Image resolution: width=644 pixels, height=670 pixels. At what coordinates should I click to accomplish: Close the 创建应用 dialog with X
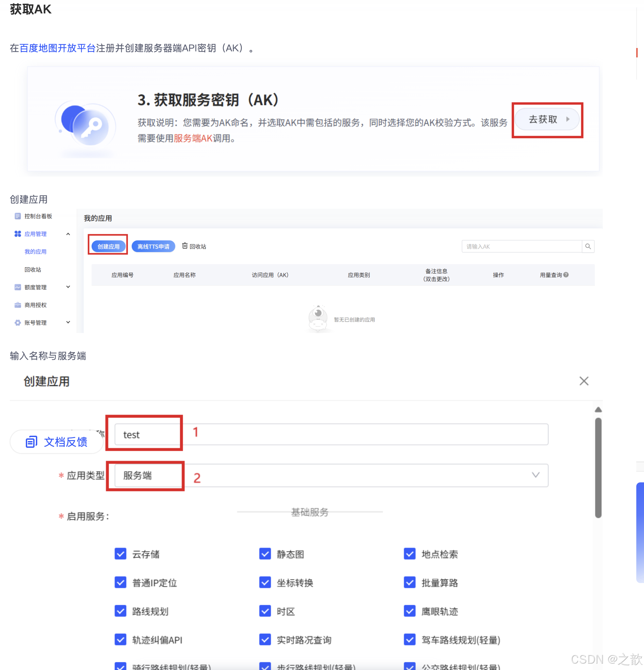coord(584,381)
